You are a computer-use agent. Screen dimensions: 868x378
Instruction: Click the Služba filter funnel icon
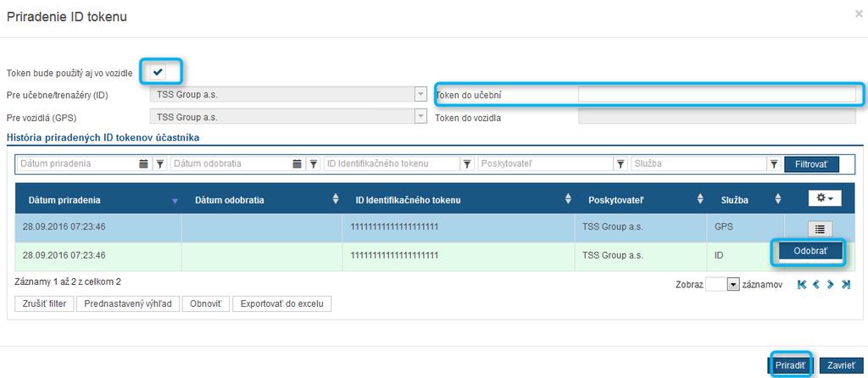coord(774,164)
